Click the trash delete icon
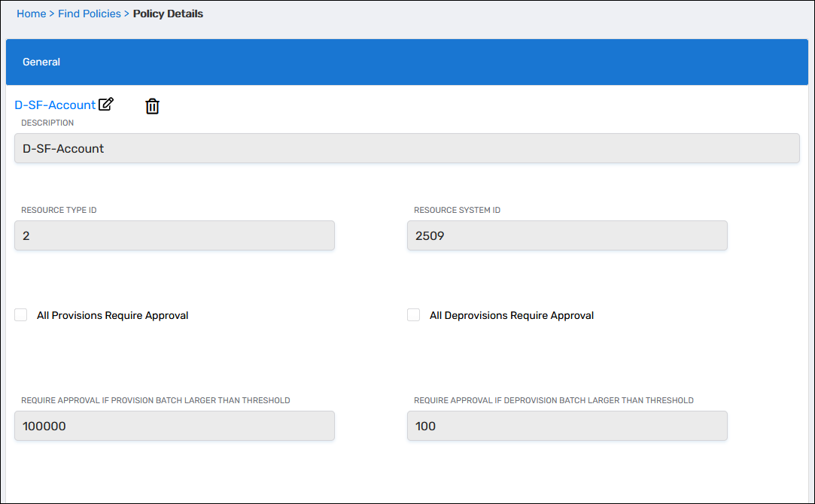 click(x=152, y=106)
